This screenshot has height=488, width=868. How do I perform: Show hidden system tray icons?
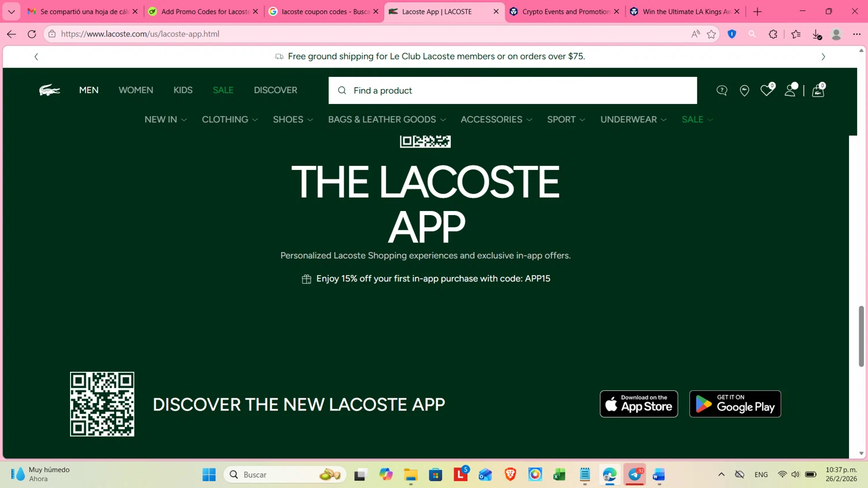pyautogui.click(x=722, y=475)
